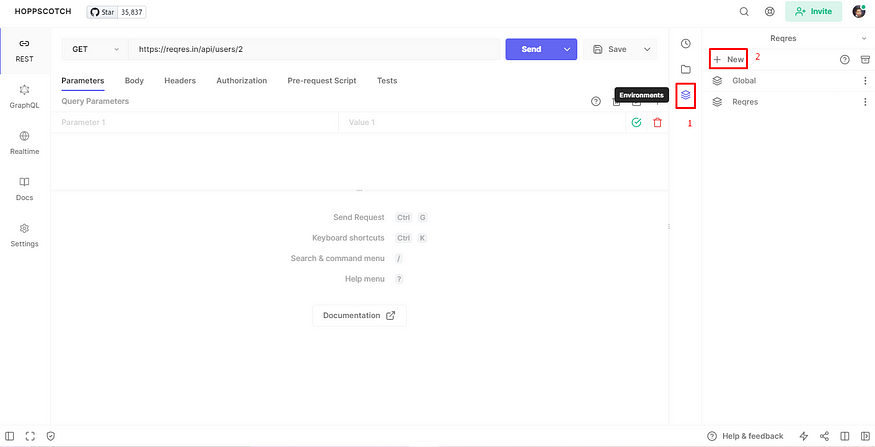Click the Keyboard shortcuts hint text
Screen dimensions: 875x447
tap(348, 238)
